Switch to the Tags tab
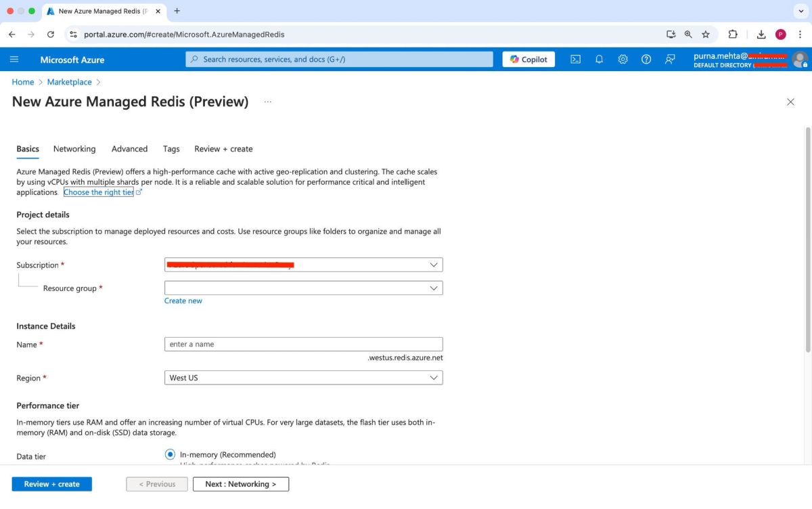This screenshot has height=509, width=812. (x=171, y=149)
